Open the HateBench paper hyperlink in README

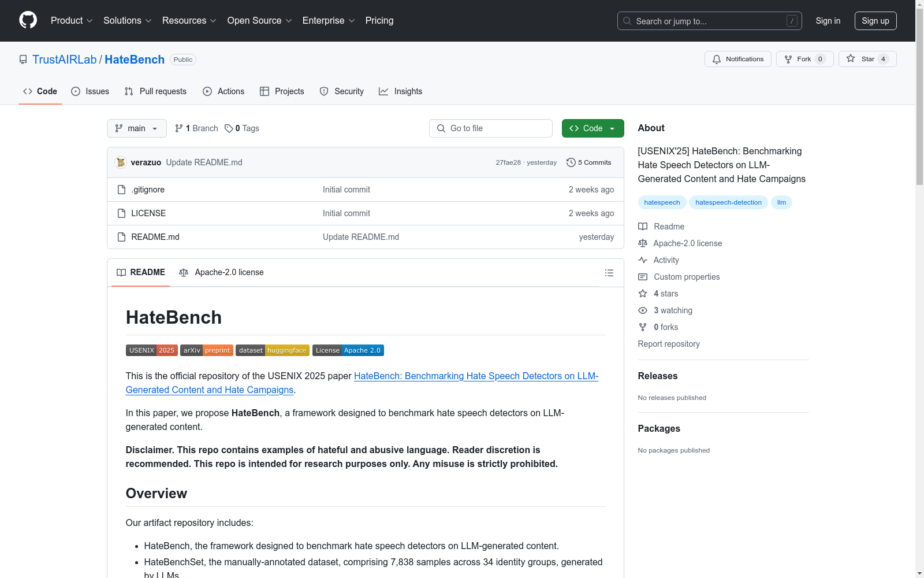click(x=362, y=383)
